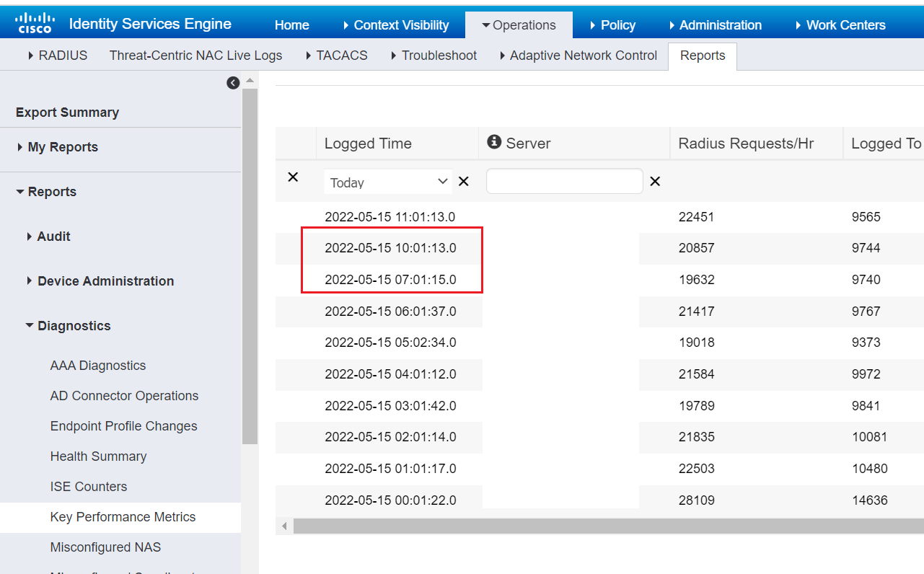Open the TACACS menu
Viewport: 924px width, 574px height.
coord(343,55)
